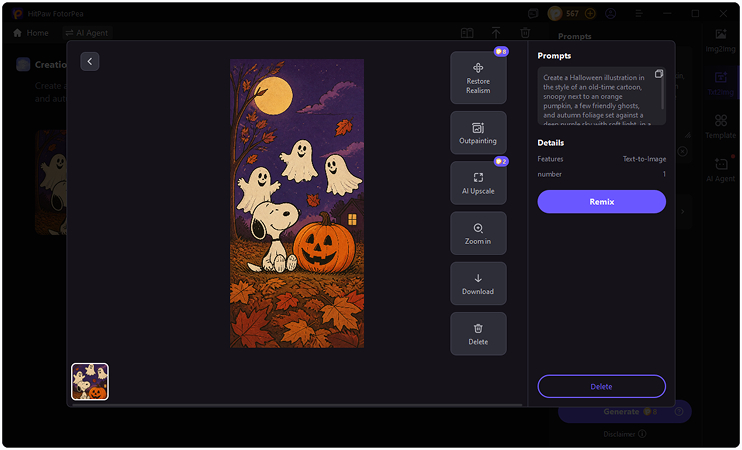The height and width of the screenshot is (450, 742).
Task: Open the Disclaimer info link
Action: click(x=625, y=434)
